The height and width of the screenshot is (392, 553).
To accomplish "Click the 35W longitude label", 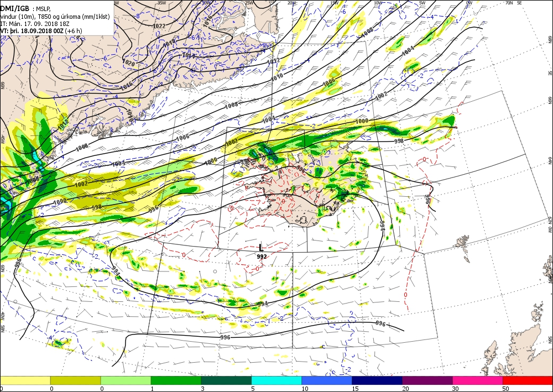I will 161,3.
